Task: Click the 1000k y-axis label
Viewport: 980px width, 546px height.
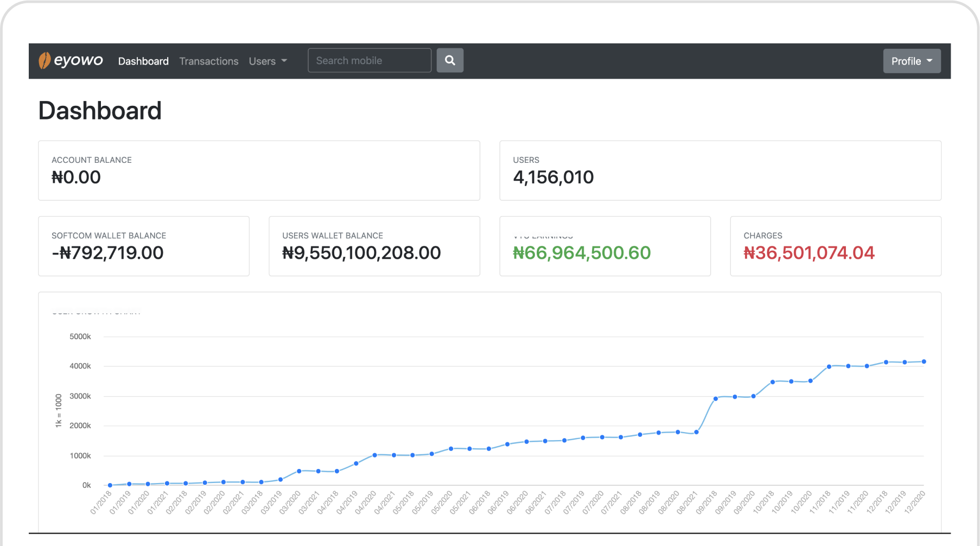Action: tap(80, 456)
